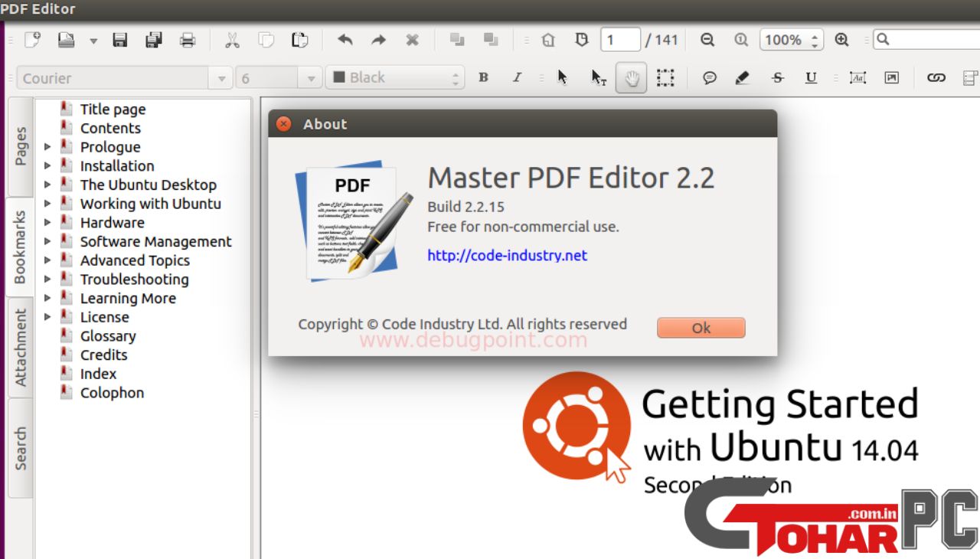
Task: Click the actual size zoom icon
Action: (x=741, y=40)
